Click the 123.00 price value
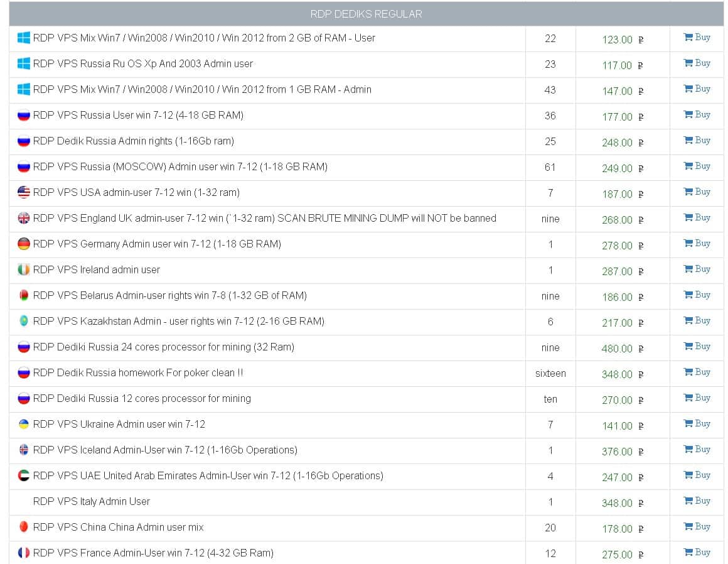 (617, 40)
